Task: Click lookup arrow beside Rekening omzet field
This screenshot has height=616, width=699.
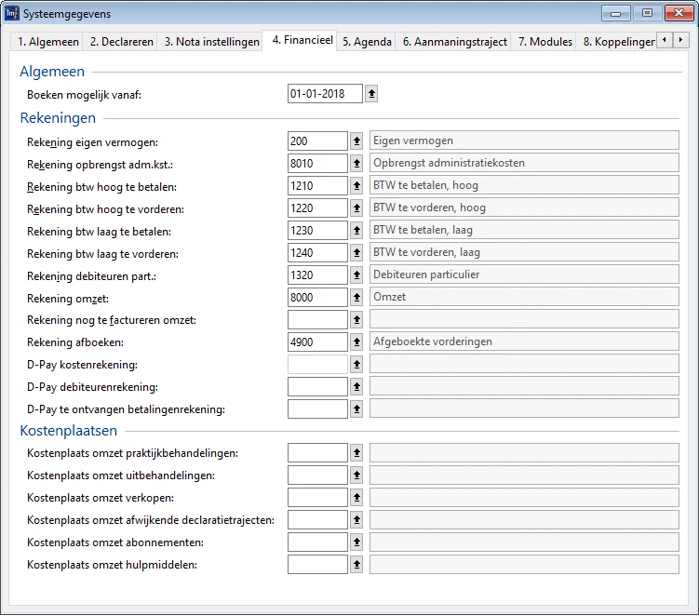Action: (x=356, y=297)
